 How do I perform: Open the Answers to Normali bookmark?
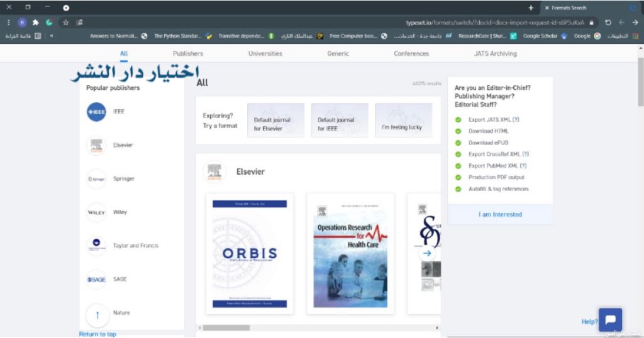pos(118,36)
